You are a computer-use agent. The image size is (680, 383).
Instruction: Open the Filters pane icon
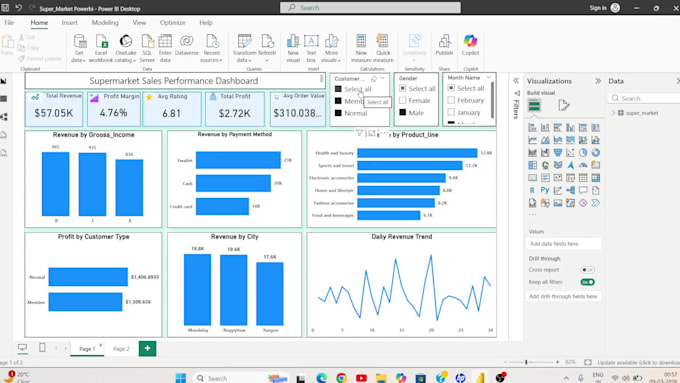[516, 93]
